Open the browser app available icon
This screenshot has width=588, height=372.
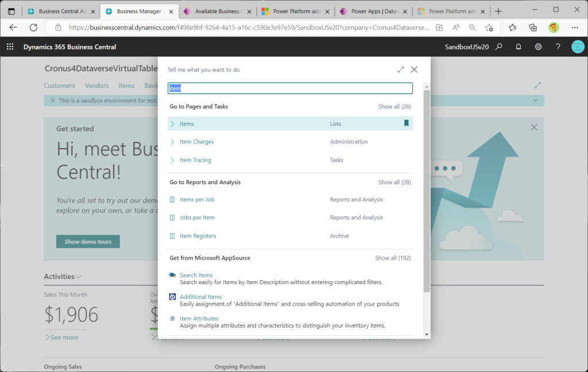[439, 28]
